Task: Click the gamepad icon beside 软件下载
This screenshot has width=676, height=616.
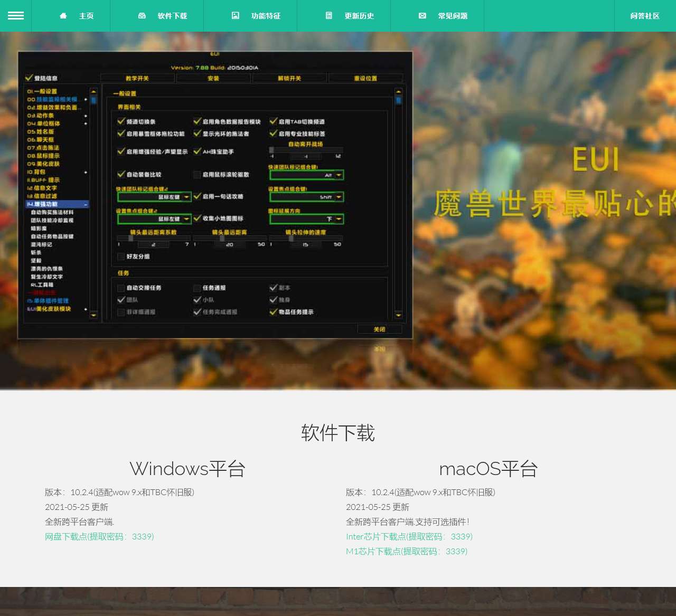Action: [x=142, y=16]
